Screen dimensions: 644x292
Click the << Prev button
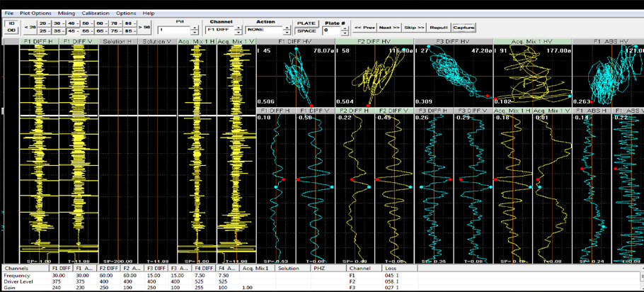tap(364, 28)
